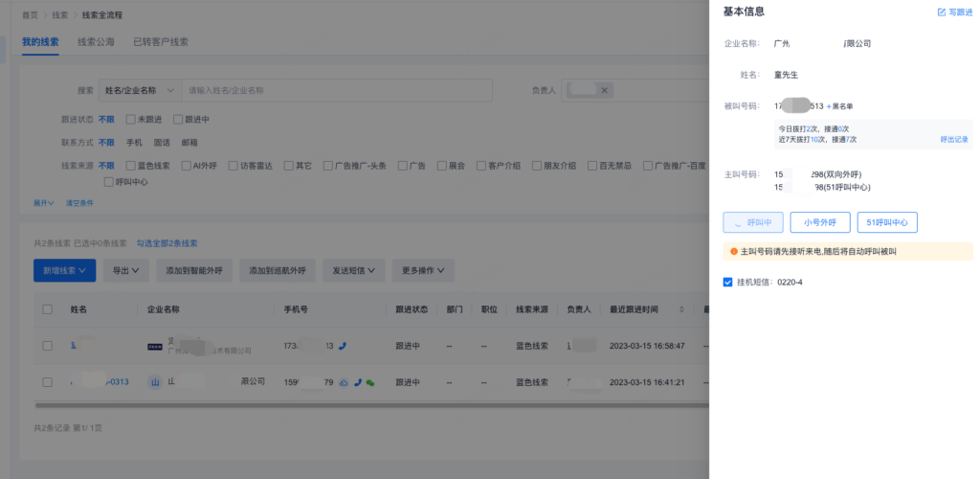The height and width of the screenshot is (479, 980).
Task: Switch to the 线索公海 tab
Action: click(96, 42)
